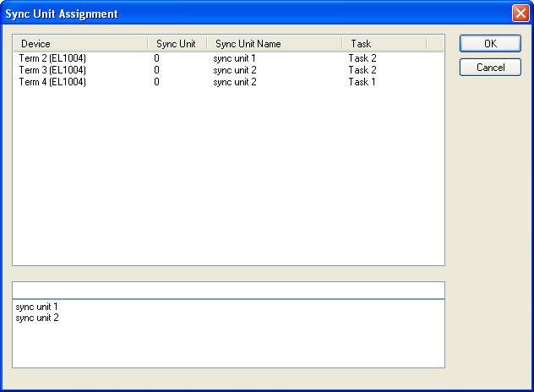
Task: Choose sync unit 2 in the lower list
Action: coord(37,318)
